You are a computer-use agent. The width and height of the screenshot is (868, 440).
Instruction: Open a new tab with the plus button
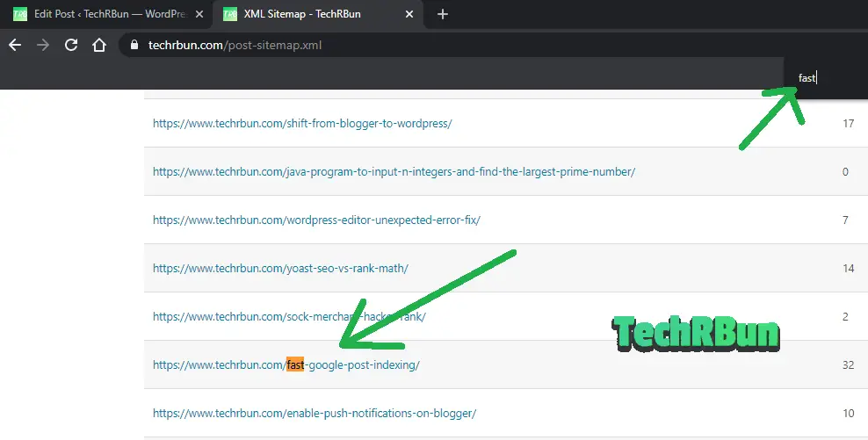442,14
